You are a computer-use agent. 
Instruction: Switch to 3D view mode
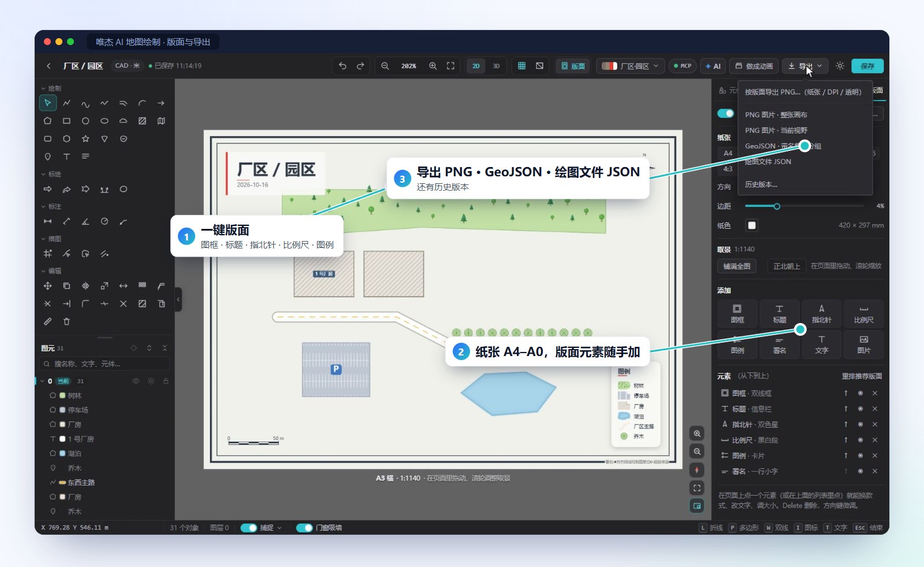pos(496,66)
